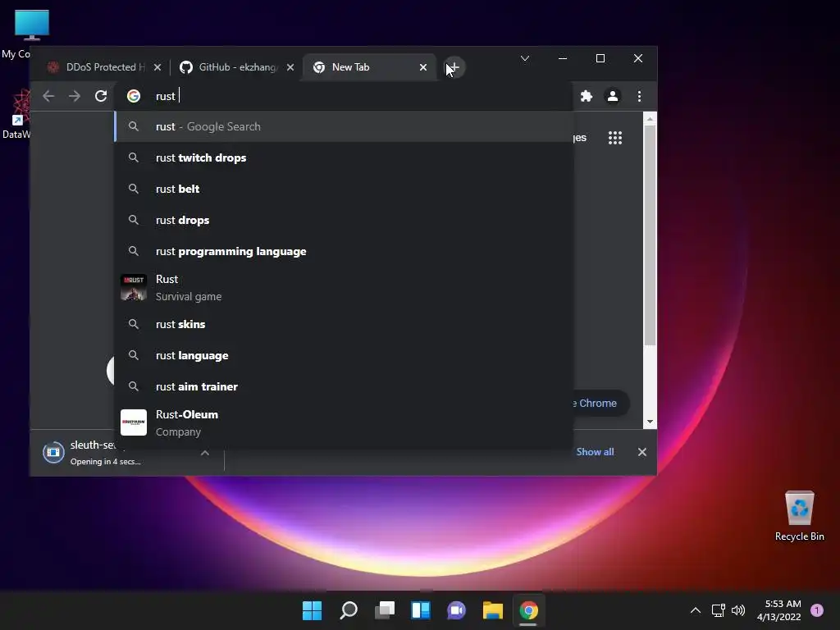Open the Windows Start menu
Image resolution: width=840 pixels, height=630 pixels.
(x=312, y=610)
